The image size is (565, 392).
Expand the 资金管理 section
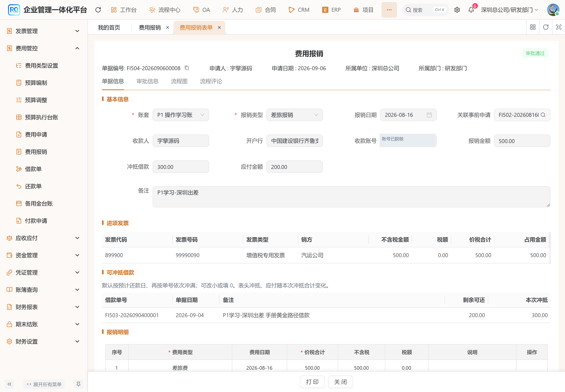tap(44, 255)
